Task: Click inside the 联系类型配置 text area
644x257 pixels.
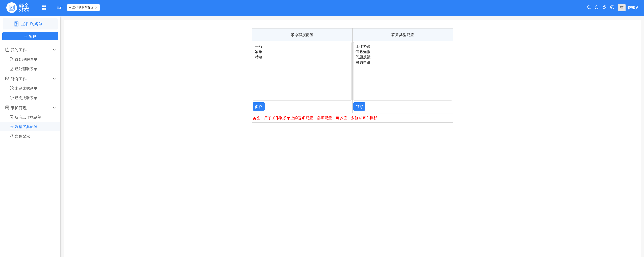Action: pyautogui.click(x=403, y=71)
